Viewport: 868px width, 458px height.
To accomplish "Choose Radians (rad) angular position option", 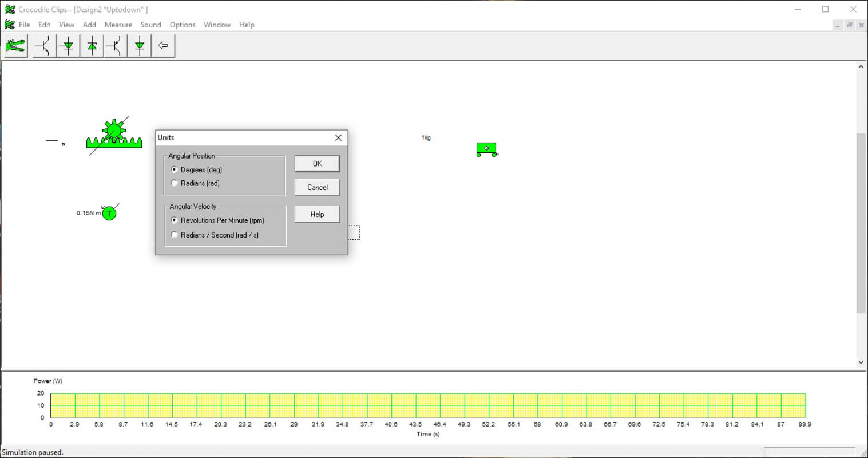I will click(x=175, y=183).
